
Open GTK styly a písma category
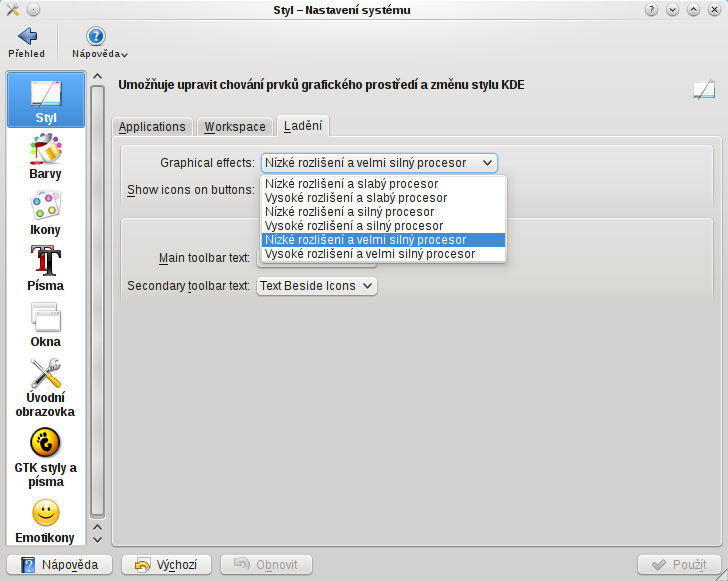(x=45, y=458)
